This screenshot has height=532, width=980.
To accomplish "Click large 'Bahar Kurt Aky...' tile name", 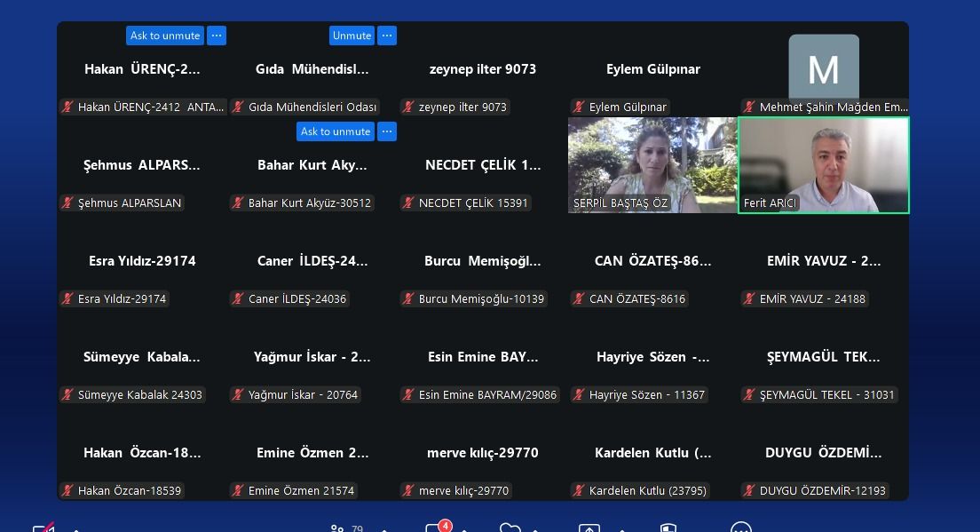I will pyautogui.click(x=312, y=165).
